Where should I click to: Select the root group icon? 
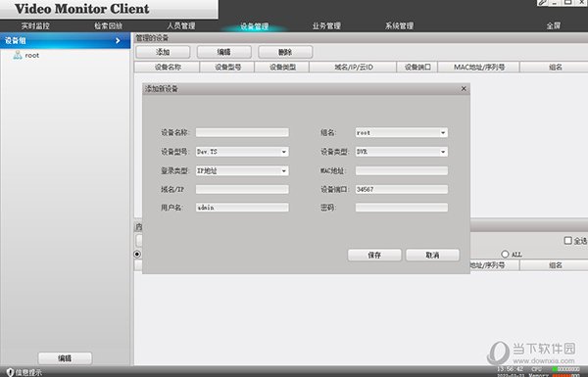tap(18, 55)
